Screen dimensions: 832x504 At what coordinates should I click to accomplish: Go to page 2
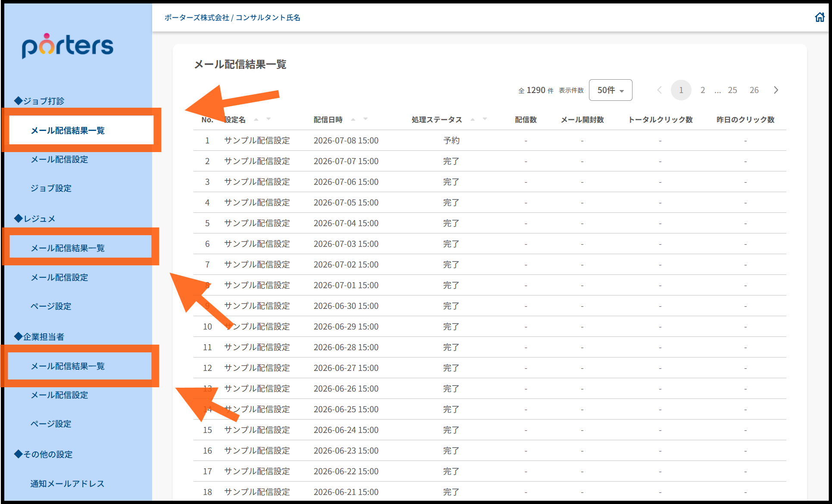coord(703,90)
